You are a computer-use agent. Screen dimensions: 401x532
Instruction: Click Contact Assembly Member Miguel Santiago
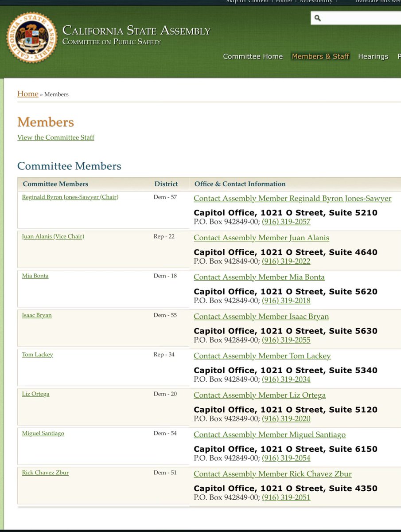270,434
